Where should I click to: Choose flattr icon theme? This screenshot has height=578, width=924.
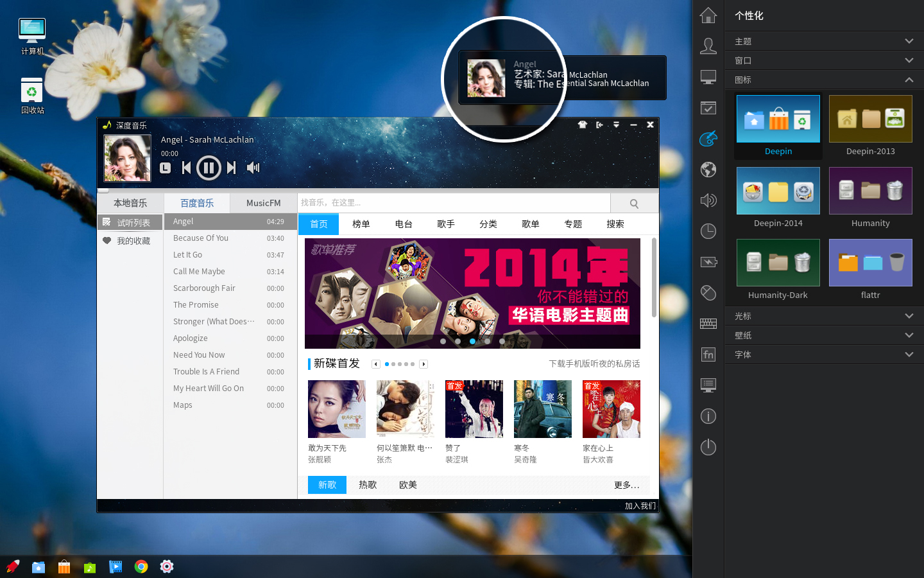(871, 270)
